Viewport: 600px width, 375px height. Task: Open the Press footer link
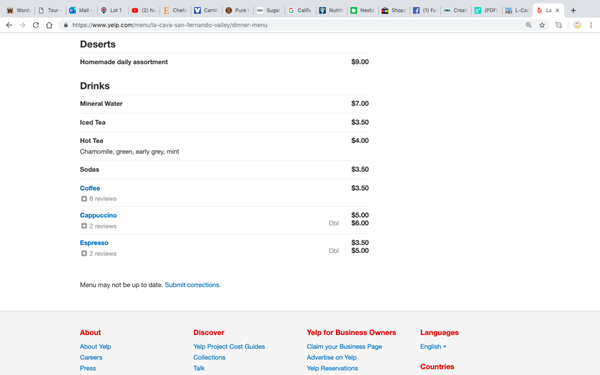(88, 368)
